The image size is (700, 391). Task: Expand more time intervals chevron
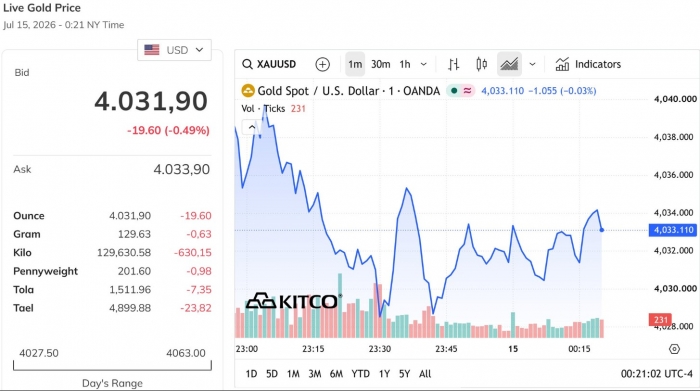click(424, 64)
